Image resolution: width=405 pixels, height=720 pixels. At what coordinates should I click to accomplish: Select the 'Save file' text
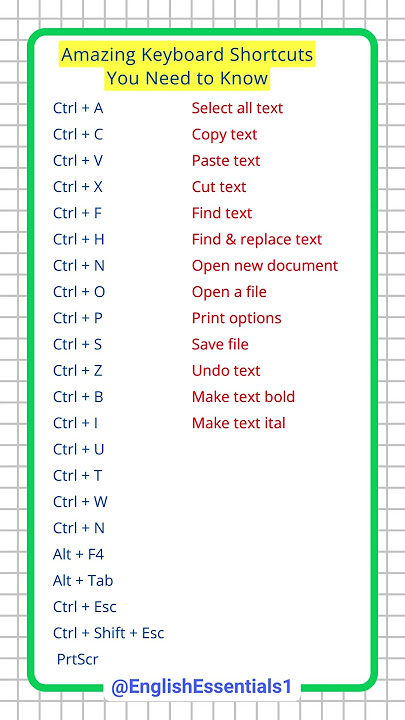tap(220, 344)
